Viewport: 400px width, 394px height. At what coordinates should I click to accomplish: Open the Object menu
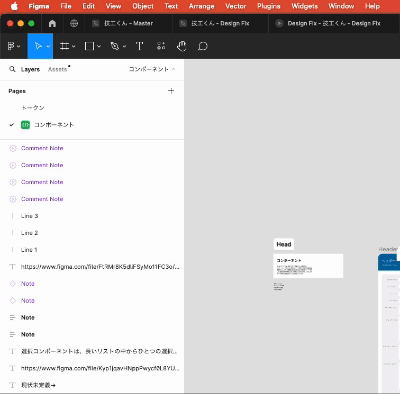pos(143,6)
